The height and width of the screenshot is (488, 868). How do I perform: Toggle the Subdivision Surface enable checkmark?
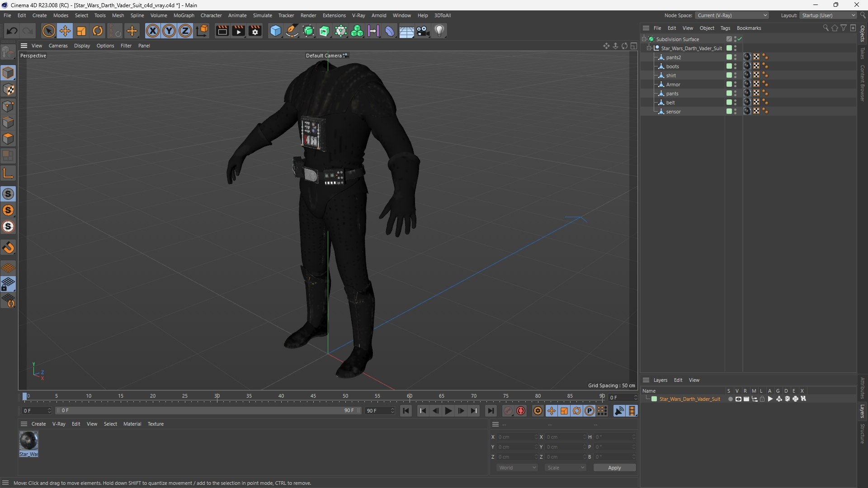(x=740, y=39)
